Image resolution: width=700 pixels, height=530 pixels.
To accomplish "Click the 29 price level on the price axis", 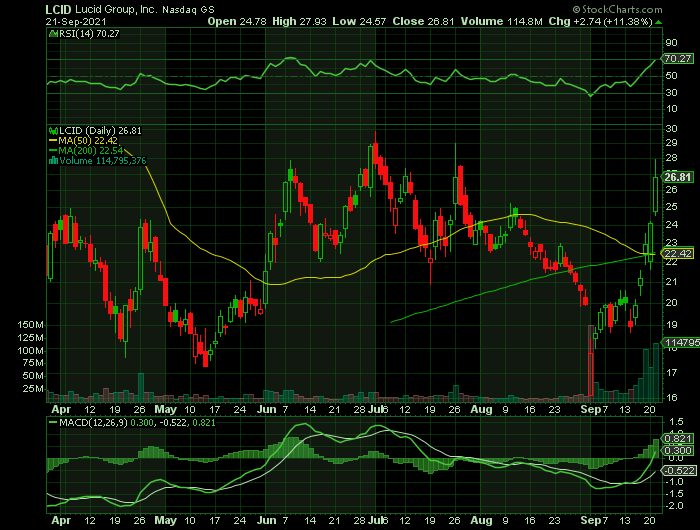I will 671,142.
